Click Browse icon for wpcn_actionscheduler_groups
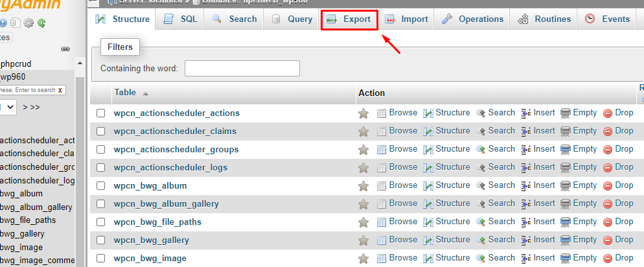Viewport: 644px width, 267px height. point(382,150)
